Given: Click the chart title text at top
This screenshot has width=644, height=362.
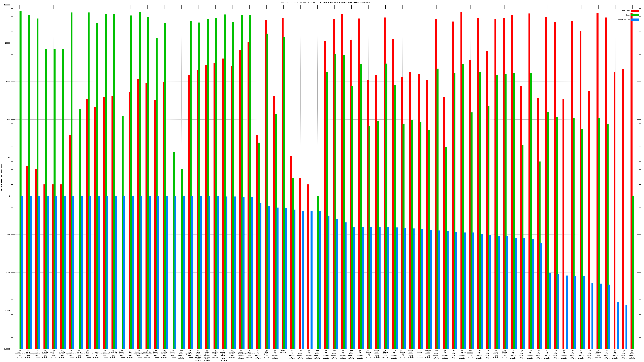Looking at the screenshot, I should 325,2.
